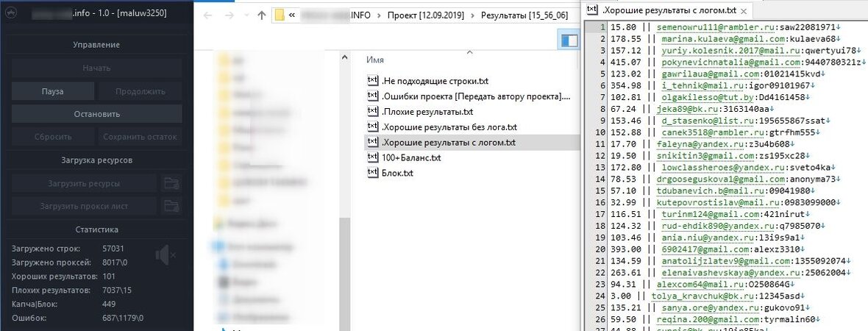Screen dimensions: 868x331
Task: Expand hidden path via « chevrons
Action: pyautogui.click(x=292, y=15)
